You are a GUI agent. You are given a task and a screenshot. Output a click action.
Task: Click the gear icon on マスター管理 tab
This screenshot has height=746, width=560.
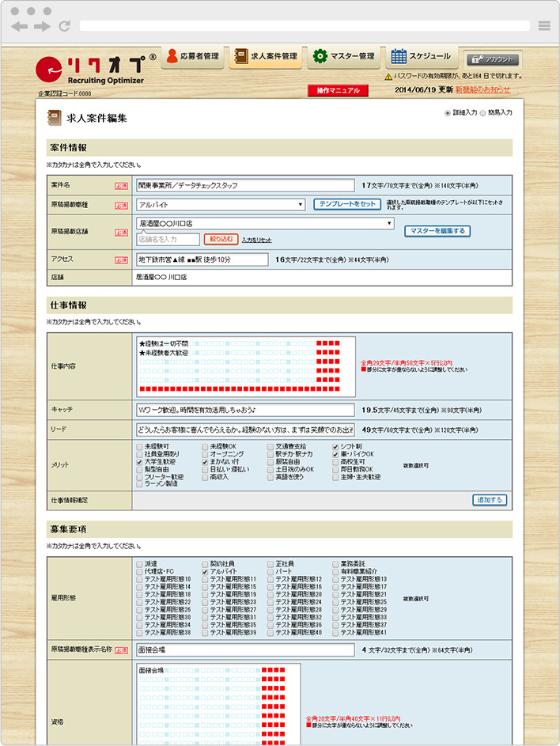pos(320,55)
